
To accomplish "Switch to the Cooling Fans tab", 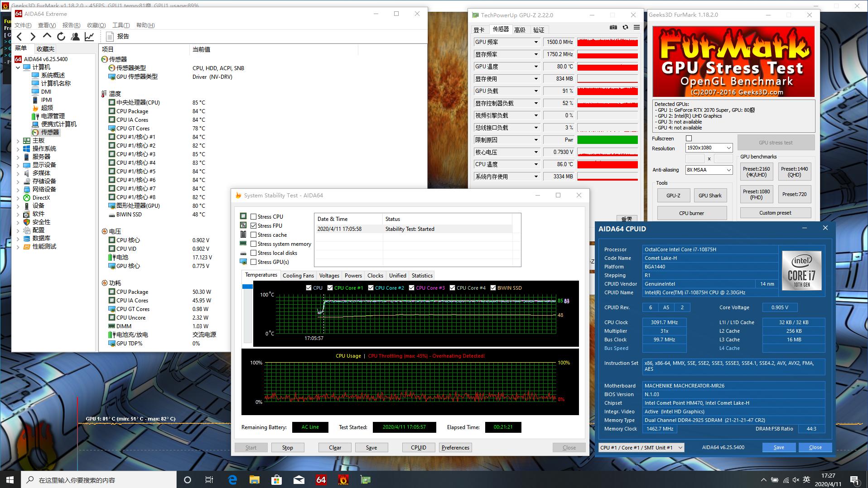I will (298, 276).
